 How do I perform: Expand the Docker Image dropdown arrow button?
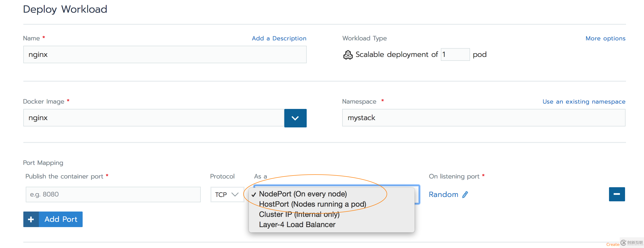[295, 118]
